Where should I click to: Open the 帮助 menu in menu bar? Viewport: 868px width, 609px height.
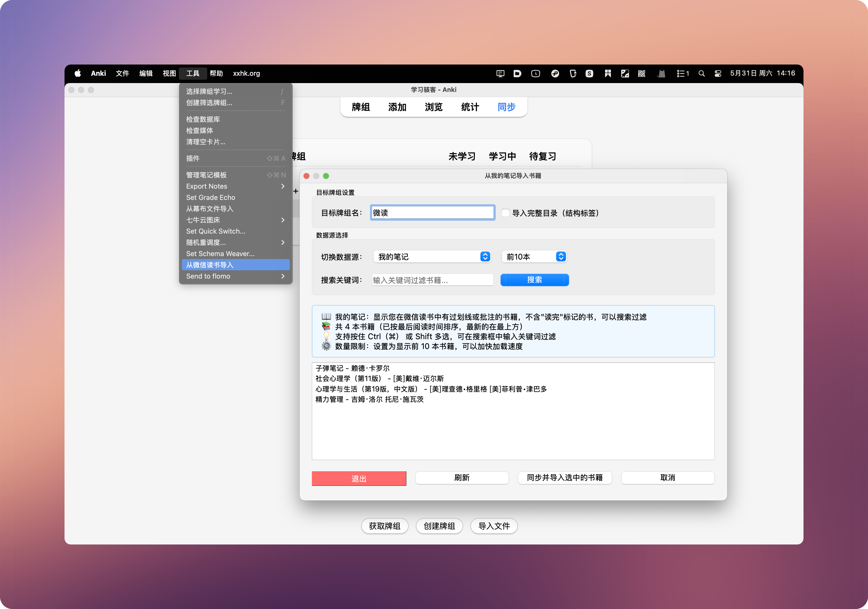(x=216, y=73)
